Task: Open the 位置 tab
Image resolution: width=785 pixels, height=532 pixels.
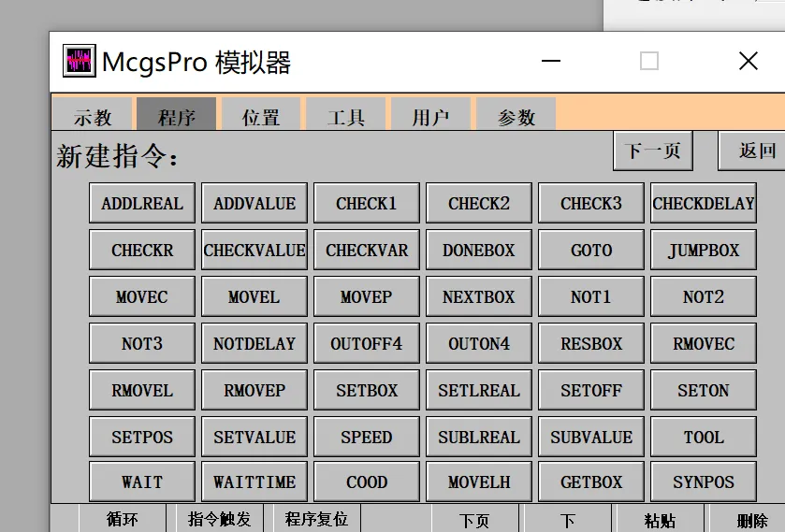Action: (x=261, y=115)
